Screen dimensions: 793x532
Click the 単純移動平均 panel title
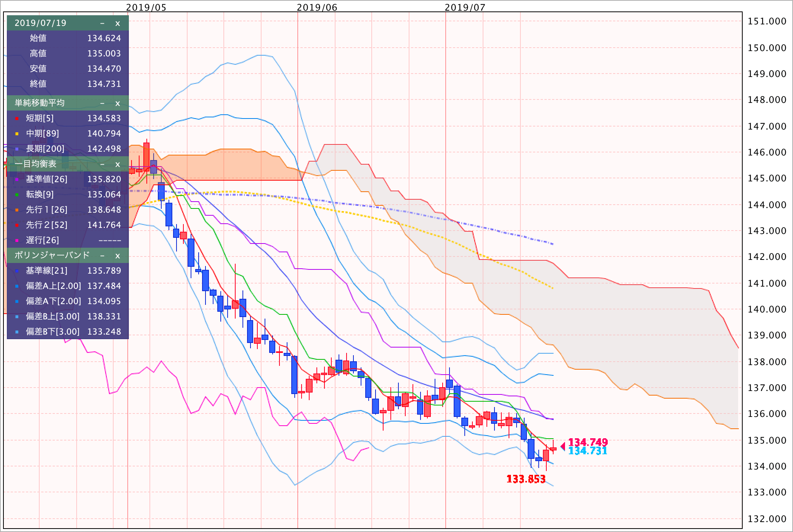pos(40,103)
